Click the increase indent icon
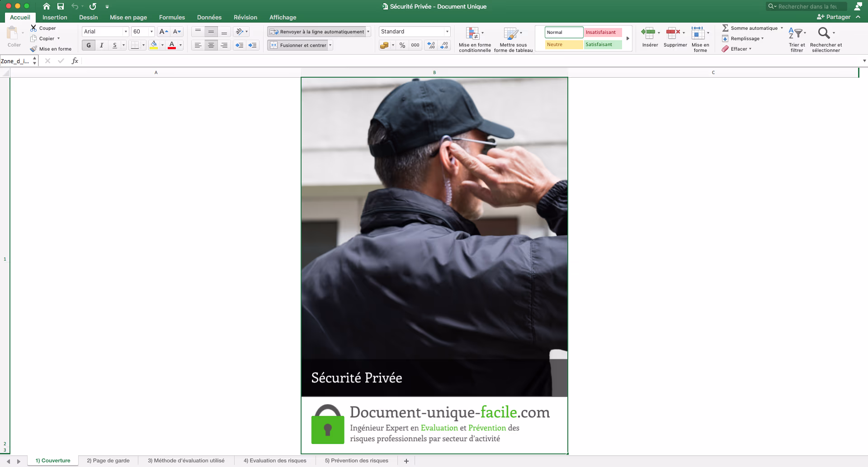This screenshot has height=467, width=868. tap(252, 45)
